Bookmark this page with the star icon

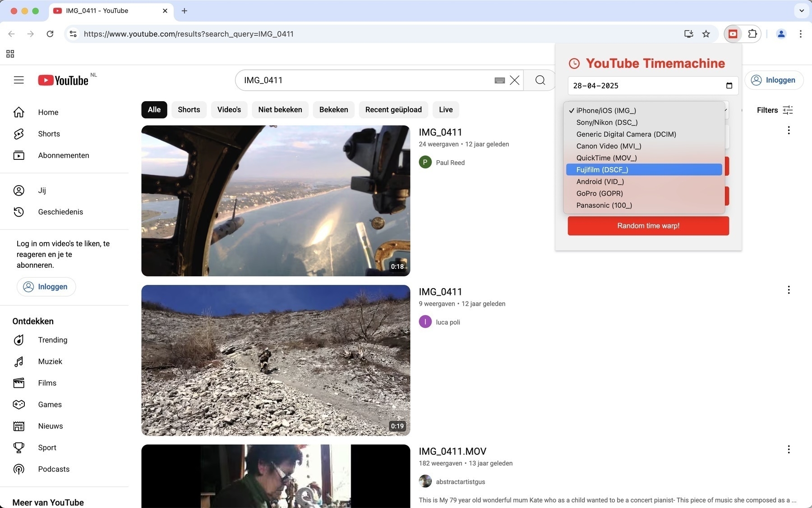point(706,34)
